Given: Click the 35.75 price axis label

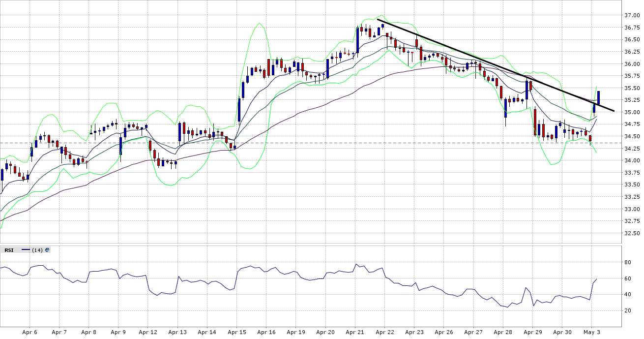Looking at the screenshot, I should coord(632,76).
